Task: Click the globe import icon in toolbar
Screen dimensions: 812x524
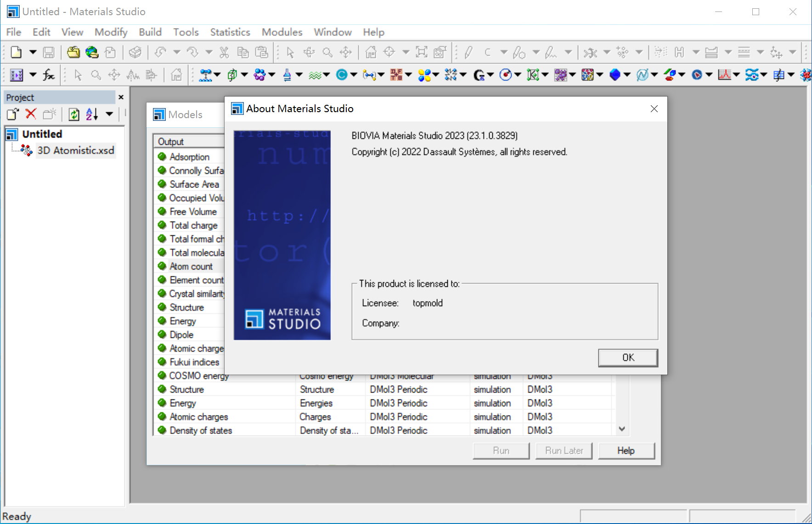Action: coord(92,52)
